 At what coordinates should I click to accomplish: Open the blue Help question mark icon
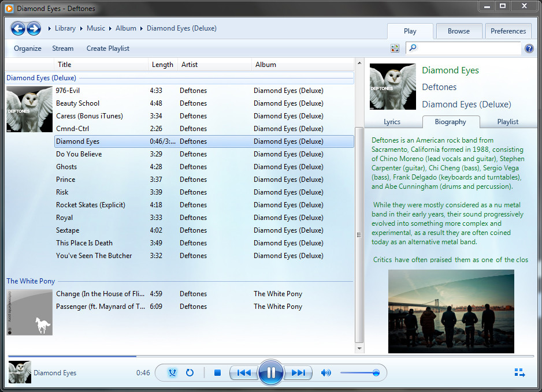pyautogui.click(x=529, y=48)
